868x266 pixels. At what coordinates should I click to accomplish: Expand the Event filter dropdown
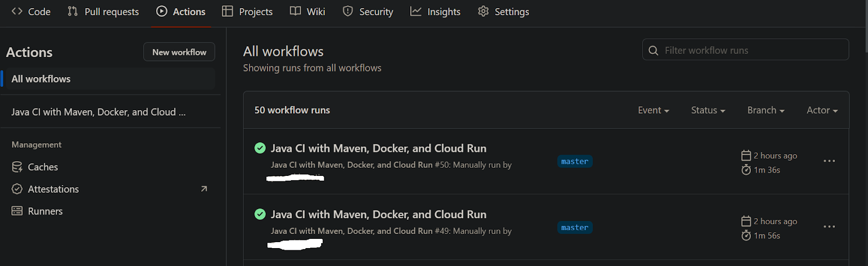[653, 110]
